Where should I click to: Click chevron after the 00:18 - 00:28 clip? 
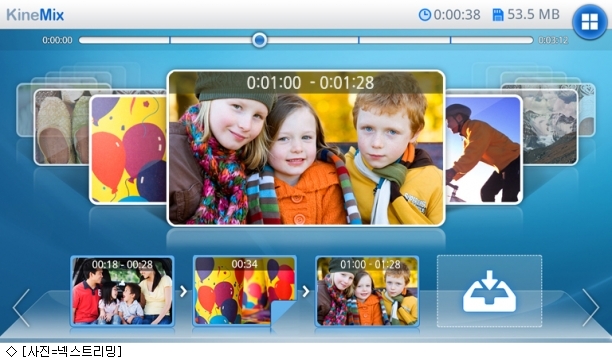[183, 291]
